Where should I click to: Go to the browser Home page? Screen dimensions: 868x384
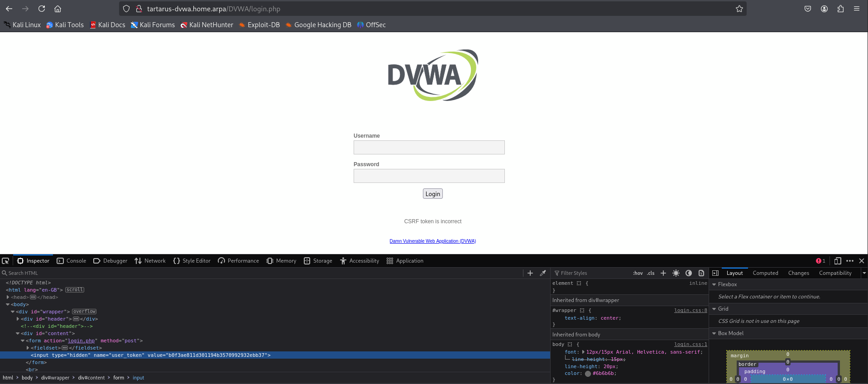click(58, 9)
